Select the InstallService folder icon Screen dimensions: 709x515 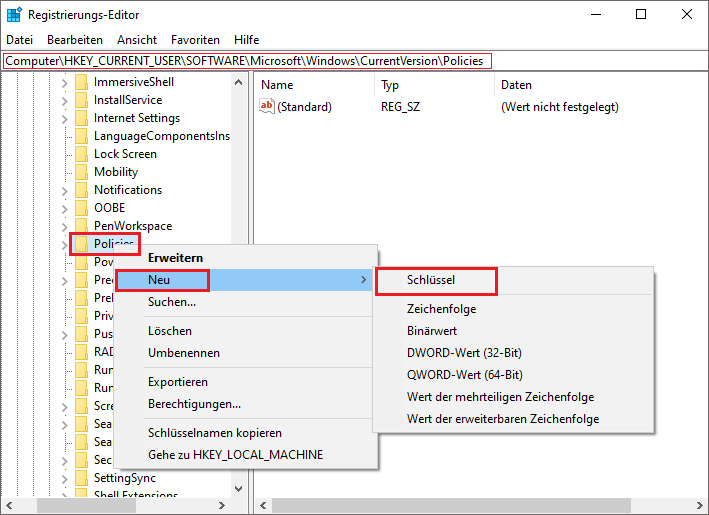[81, 100]
